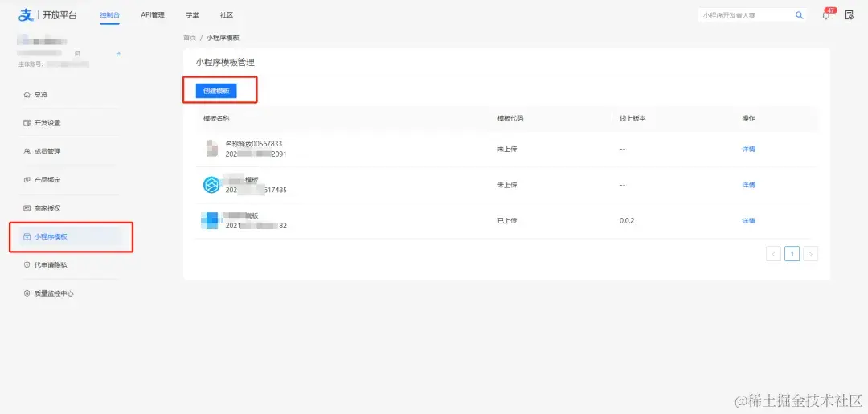The image size is (868, 414).
Task: Click the Alipay logo in the header
Action: (26, 15)
